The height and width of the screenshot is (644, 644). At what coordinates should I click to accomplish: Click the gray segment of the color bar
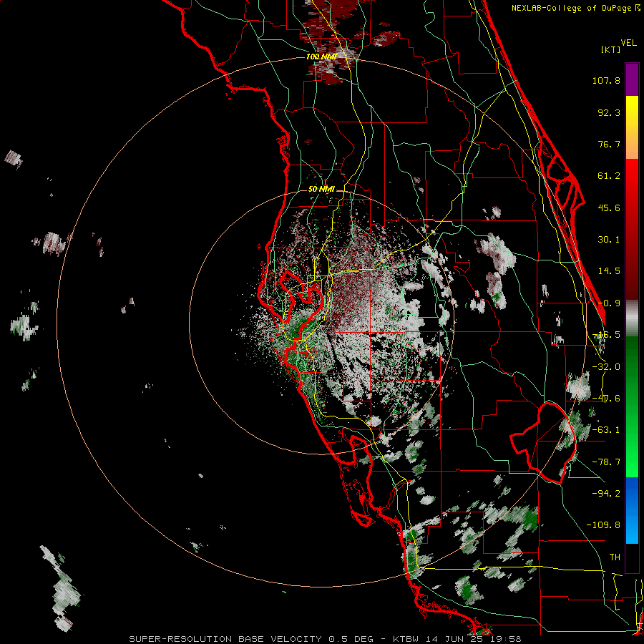point(632,318)
